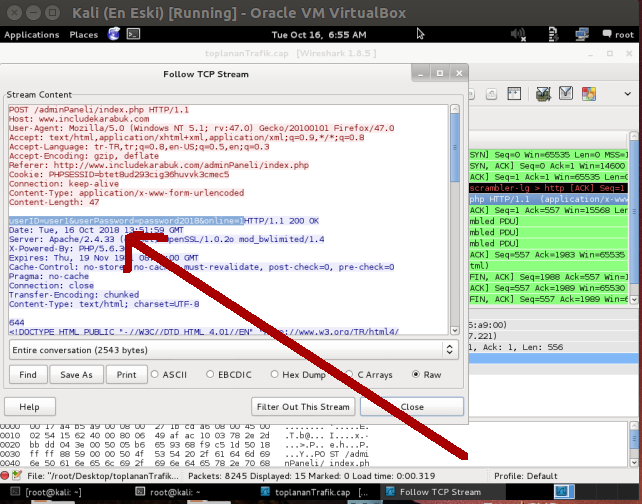Switch to first [root@kali: ~] taskbar window
The height and width of the screenshot is (504, 642).
coord(46,492)
